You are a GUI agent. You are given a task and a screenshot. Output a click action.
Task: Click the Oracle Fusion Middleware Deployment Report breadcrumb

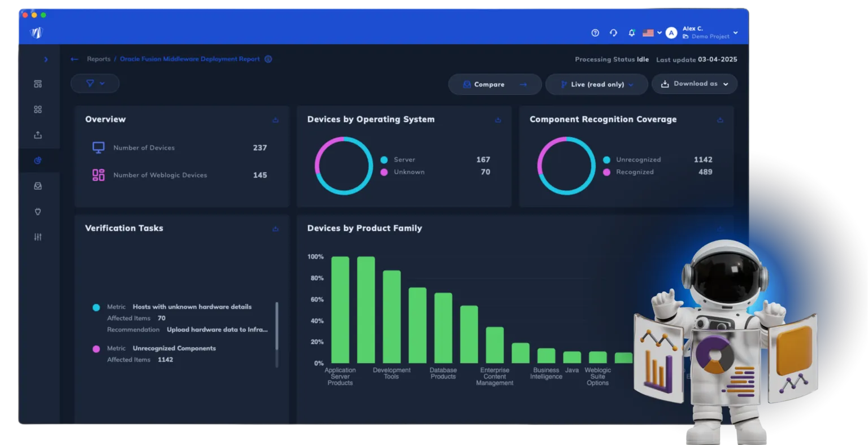point(190,59)
